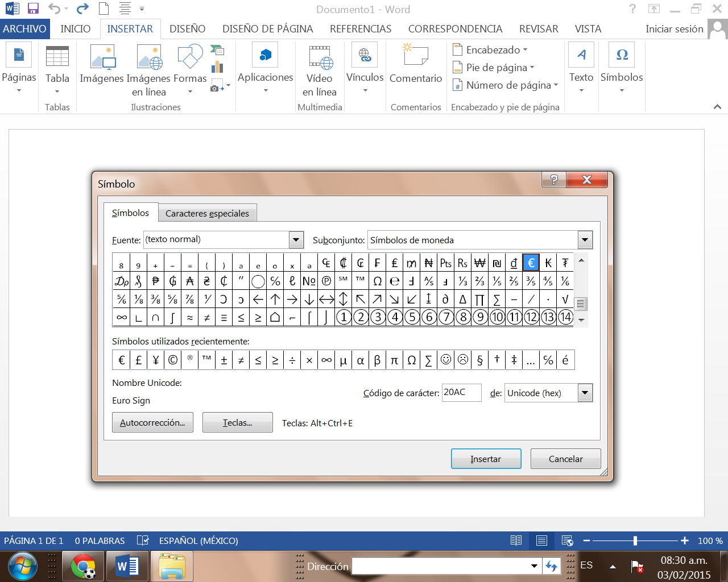The image size is (728, 582).
Task: Select the Euro Sign symbol cell
Action: coord(531,262)
